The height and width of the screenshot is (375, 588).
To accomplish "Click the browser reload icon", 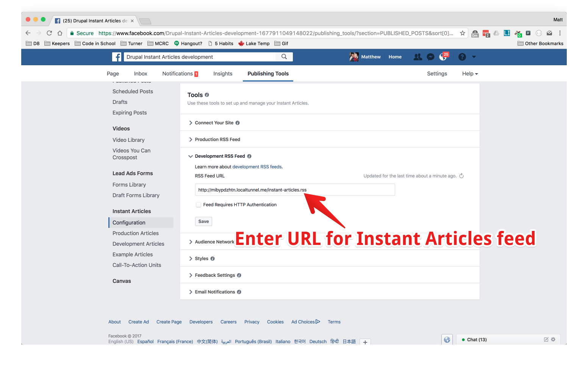I will point(49,33).
